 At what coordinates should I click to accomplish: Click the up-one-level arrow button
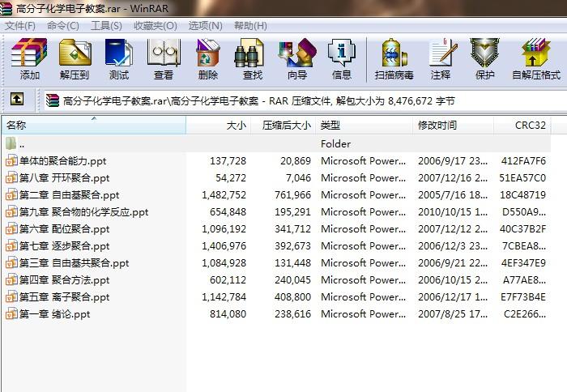[17, 99]
